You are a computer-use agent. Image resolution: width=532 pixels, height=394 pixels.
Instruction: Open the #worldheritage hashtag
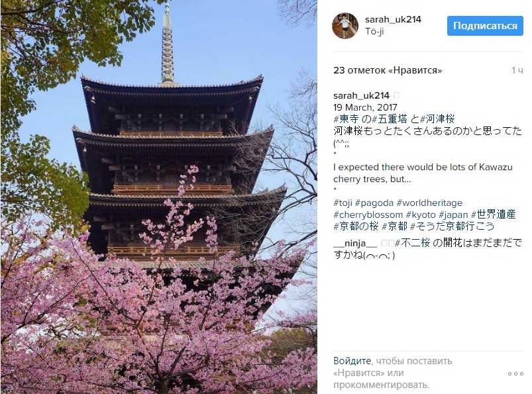429,203
